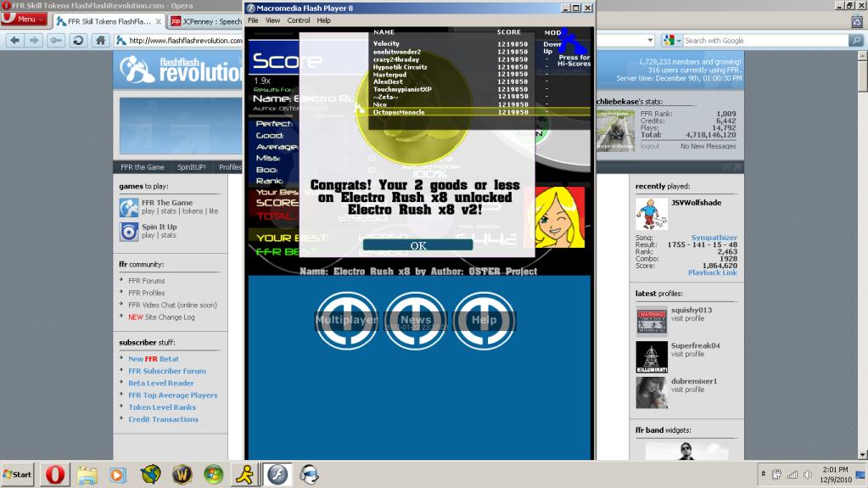
Task: Click the browser Back arrow
Action: tap(14, 40)
